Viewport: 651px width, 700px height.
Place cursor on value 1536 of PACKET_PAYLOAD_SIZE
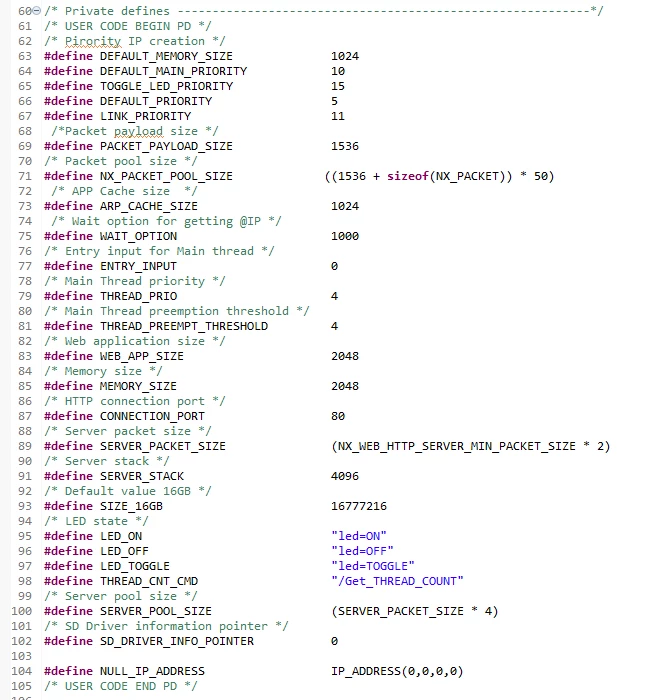click(x=345, y=146)
